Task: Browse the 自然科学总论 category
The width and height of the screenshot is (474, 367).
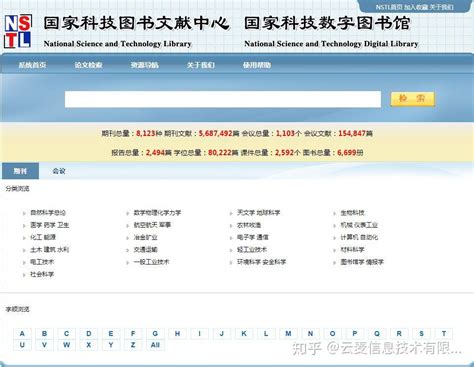Action: click(x=48, y=213)
